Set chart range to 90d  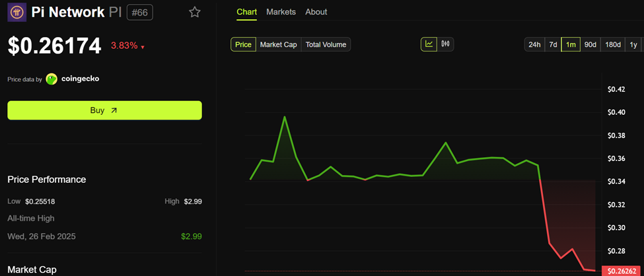[x=590, y=44]
